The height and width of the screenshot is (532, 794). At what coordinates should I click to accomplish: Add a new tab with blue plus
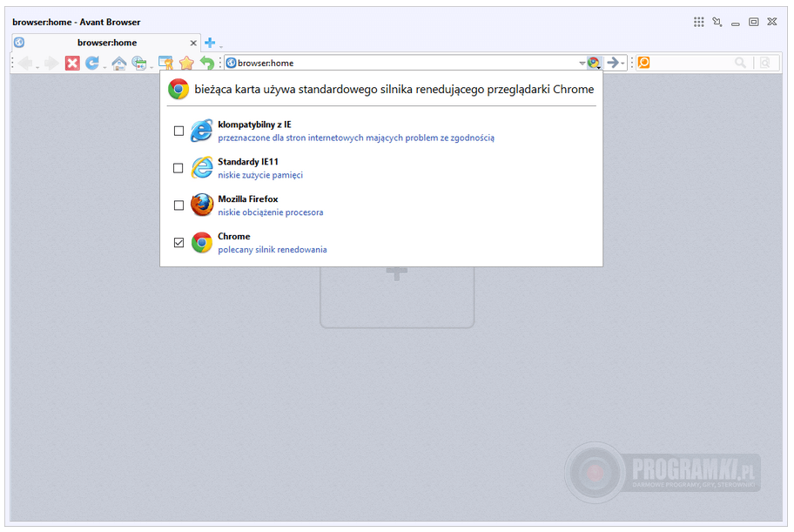point(210,43)
